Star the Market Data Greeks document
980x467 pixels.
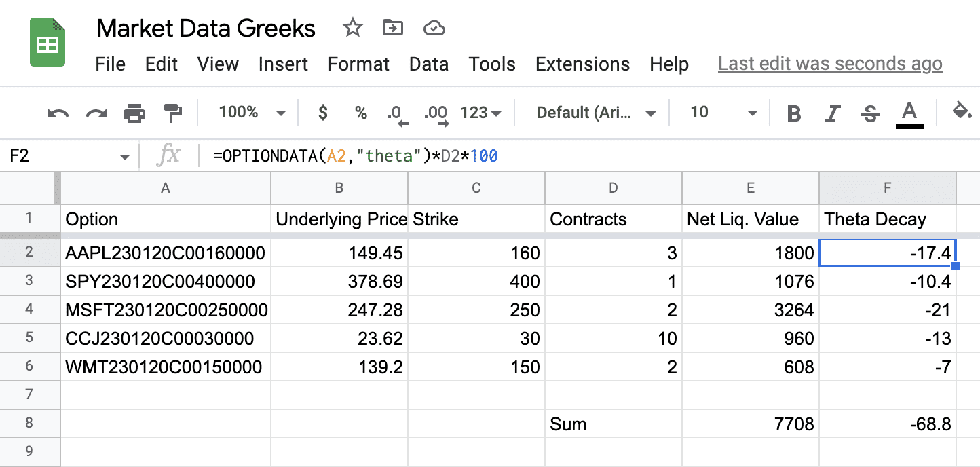(x=352, y=28)
